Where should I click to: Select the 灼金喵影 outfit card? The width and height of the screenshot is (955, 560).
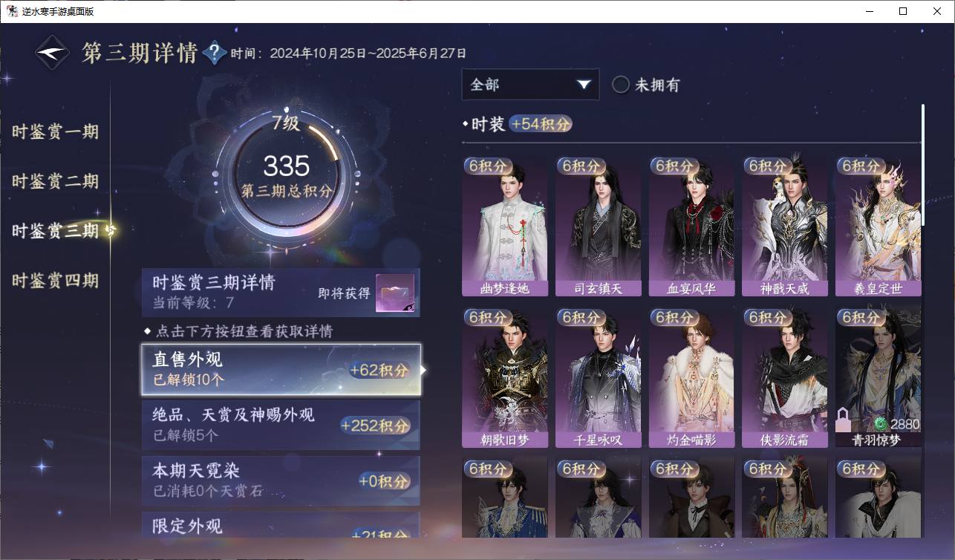pyautogui.click(x=692, y=378)
